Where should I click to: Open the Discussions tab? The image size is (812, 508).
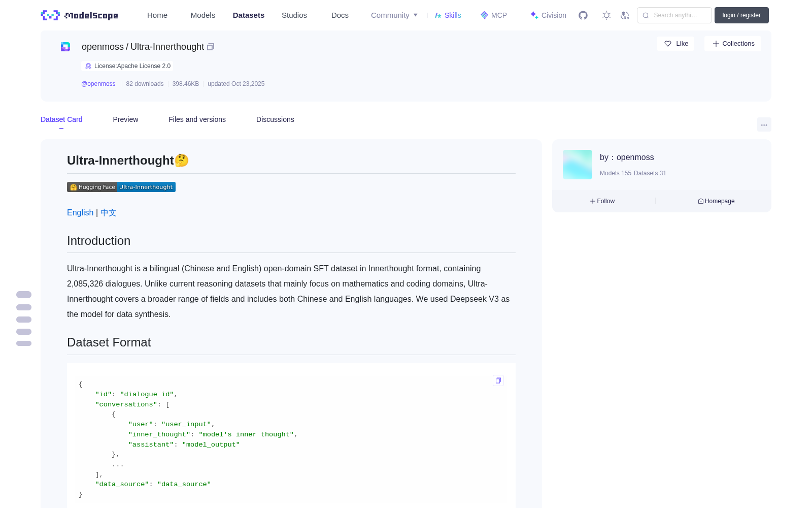[x=275, y=119]
